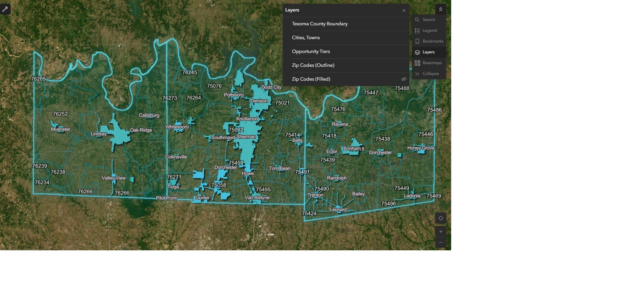Open the wrench tools button
Viewport: 644px width, 307px height.
[x=5, y=9]
